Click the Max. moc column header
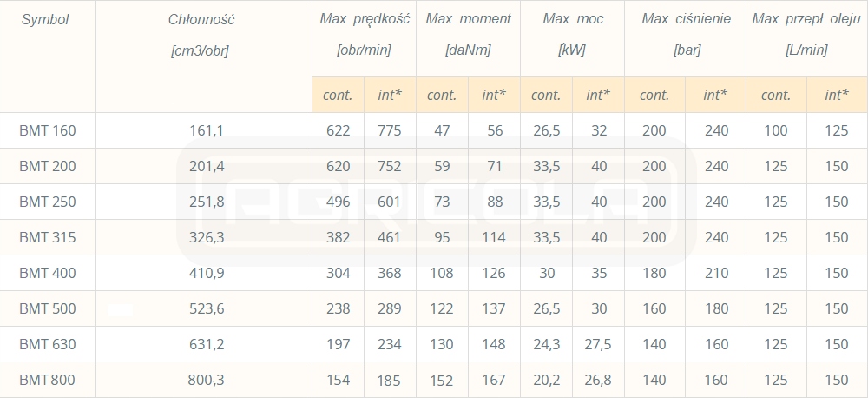The height and width of the screenshot is (398, 868). [x=572, y=19]
